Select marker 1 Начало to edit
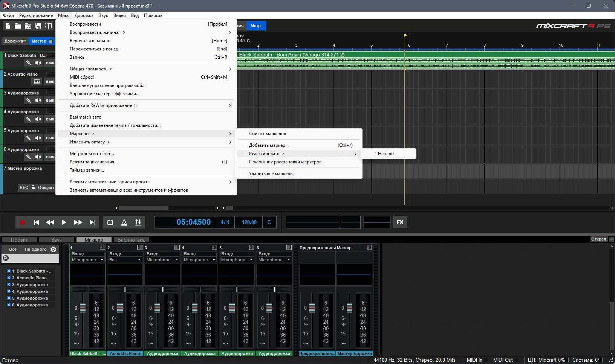Image resolution: width=615 pixels, height=364 pixels. tap(389, 154)
